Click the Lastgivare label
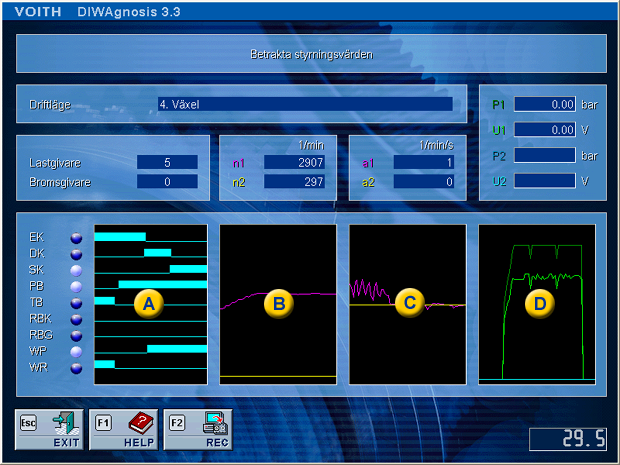Viewport: 620px width, 465px height. tap(55, 163)
